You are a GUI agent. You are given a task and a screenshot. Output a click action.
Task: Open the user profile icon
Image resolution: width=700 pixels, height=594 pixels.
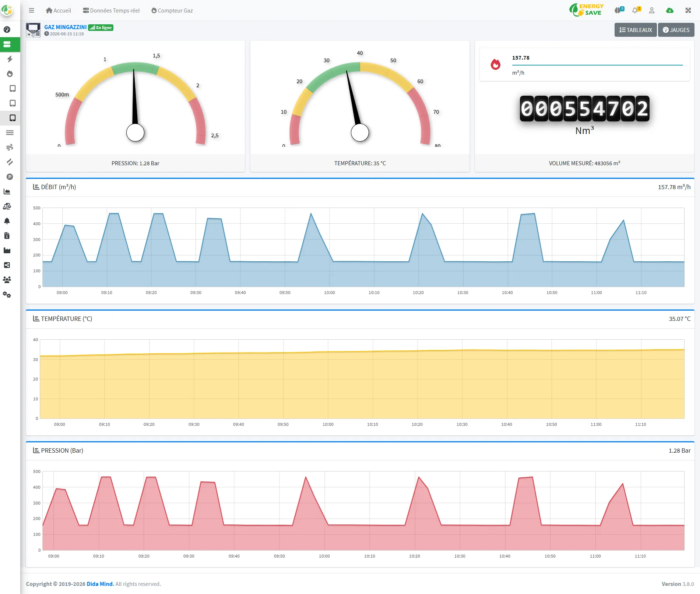pos(652,10)
